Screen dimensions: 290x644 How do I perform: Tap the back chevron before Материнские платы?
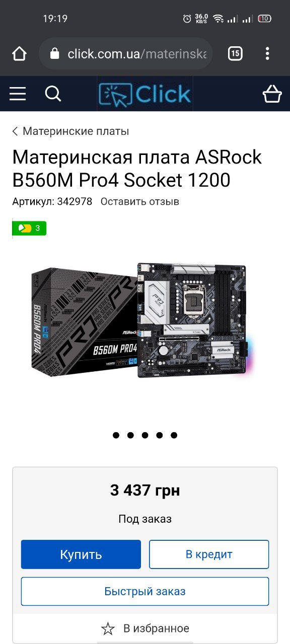pos(15,131)
